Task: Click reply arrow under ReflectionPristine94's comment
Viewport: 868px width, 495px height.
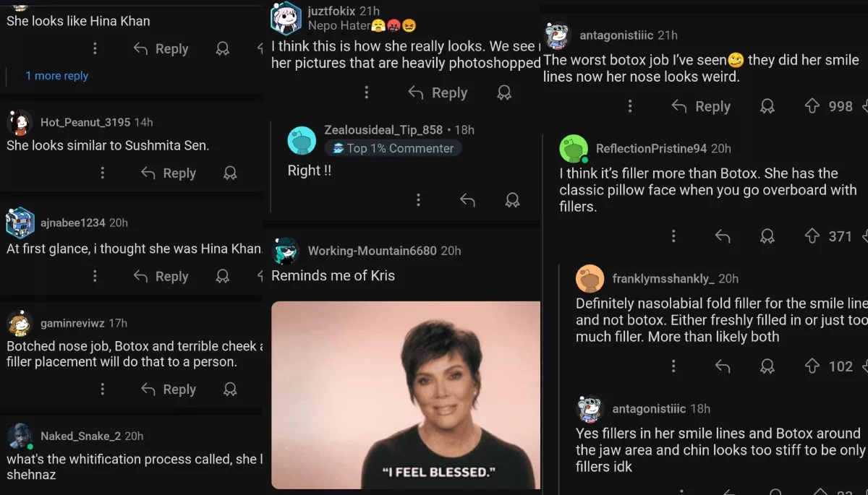Action: pos(722,236)
